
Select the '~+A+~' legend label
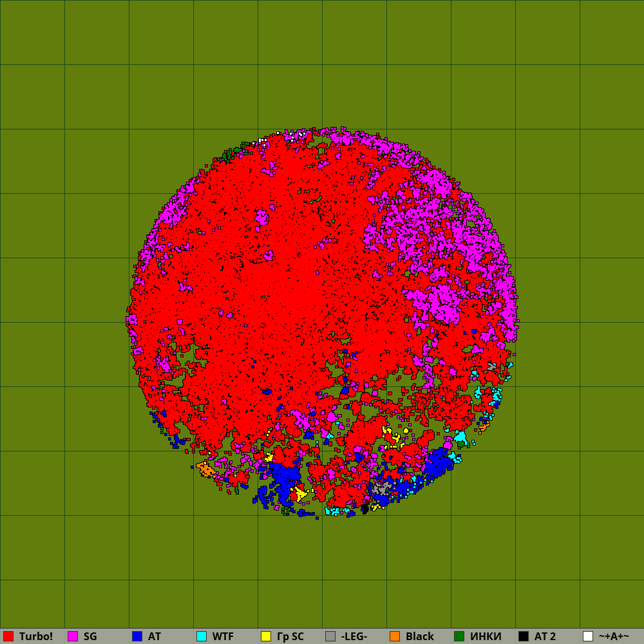tap(614, 636)
